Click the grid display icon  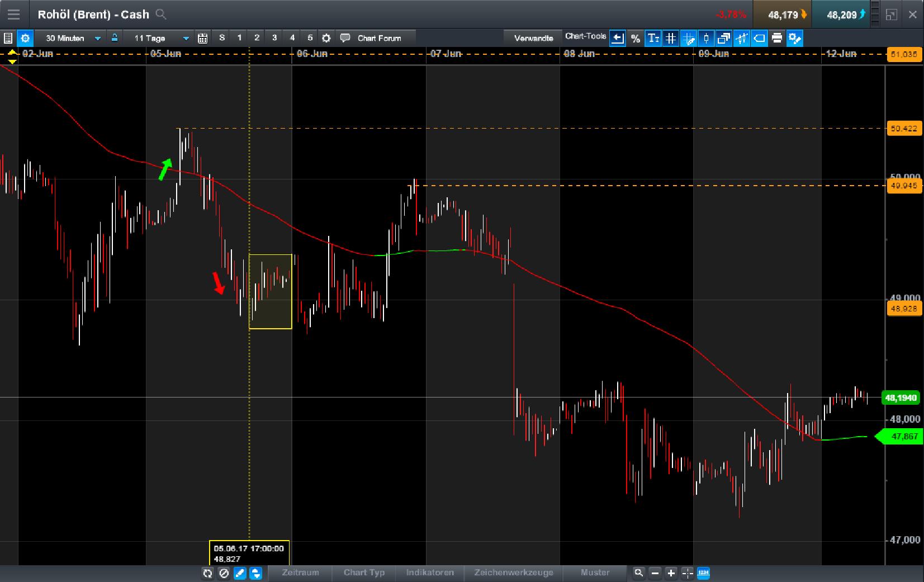(671, 39)
